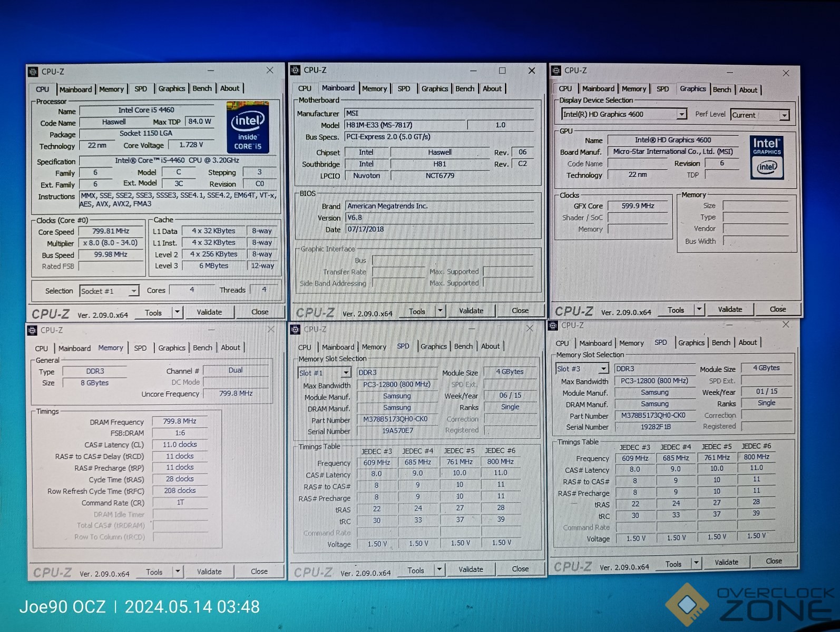Click BIOS date 07/17/2018 field

pos(440,229)
